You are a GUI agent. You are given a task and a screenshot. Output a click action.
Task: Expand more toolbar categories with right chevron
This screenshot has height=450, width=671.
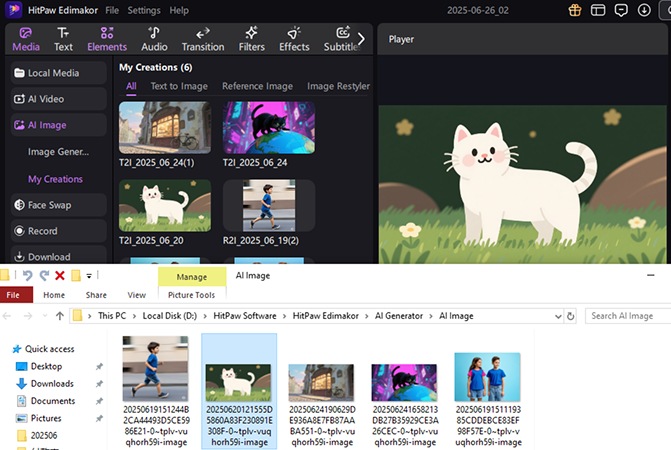tap(362, 39)
